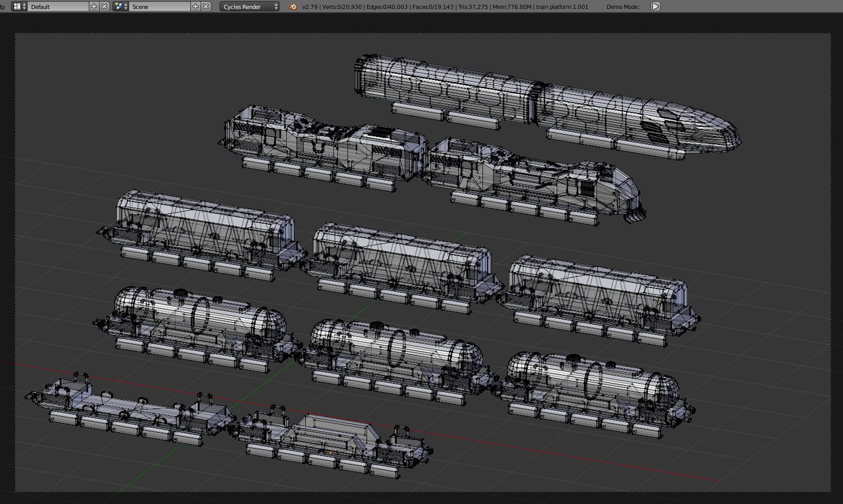Click the Default screen layout name field
The width and height of the screenshot is (843, 504).
(58, 7)
